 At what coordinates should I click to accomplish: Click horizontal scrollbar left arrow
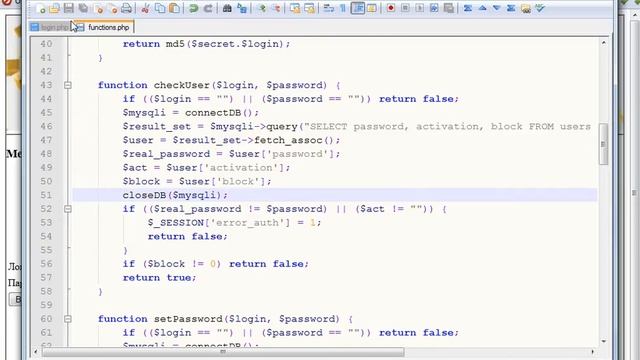[x=36, y=351]
